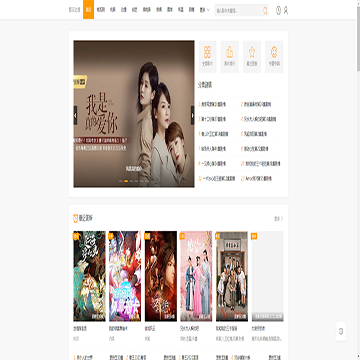Screen dimensions: 360x360
Task: Open the pink costume drama poster
Action: point(196,276)
